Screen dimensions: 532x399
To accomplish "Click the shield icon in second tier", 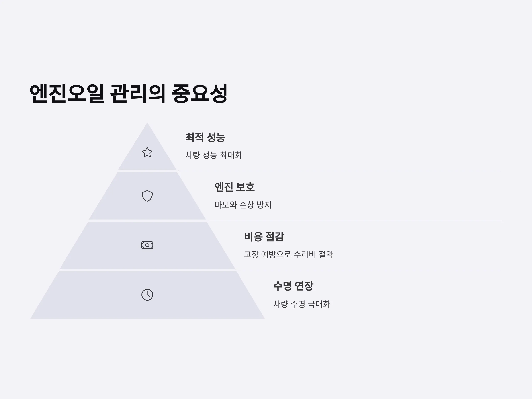I will coord(147,196).
